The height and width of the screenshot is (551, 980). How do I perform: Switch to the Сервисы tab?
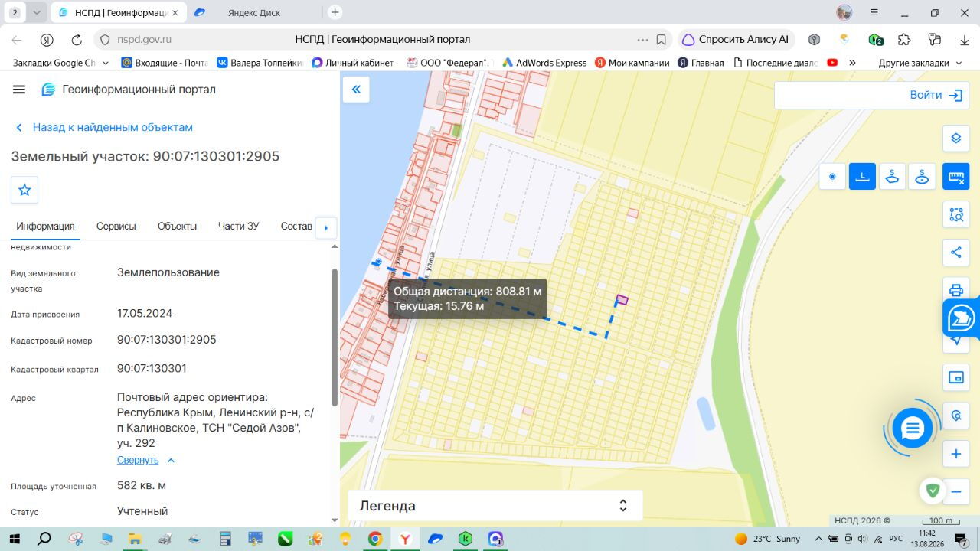coord(116,226)
